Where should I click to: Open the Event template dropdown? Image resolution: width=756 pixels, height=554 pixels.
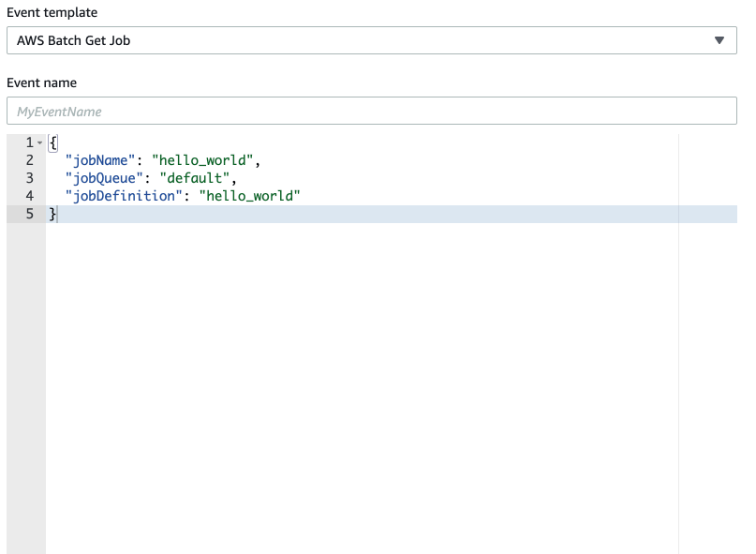coord(372,40)
